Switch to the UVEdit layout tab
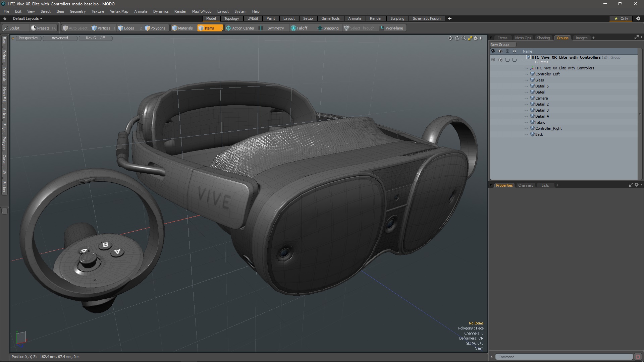644x362 pixels. point(253,18)
